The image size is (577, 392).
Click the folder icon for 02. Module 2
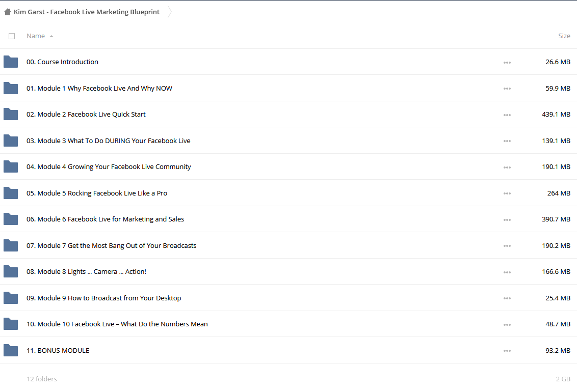[11, 114]
